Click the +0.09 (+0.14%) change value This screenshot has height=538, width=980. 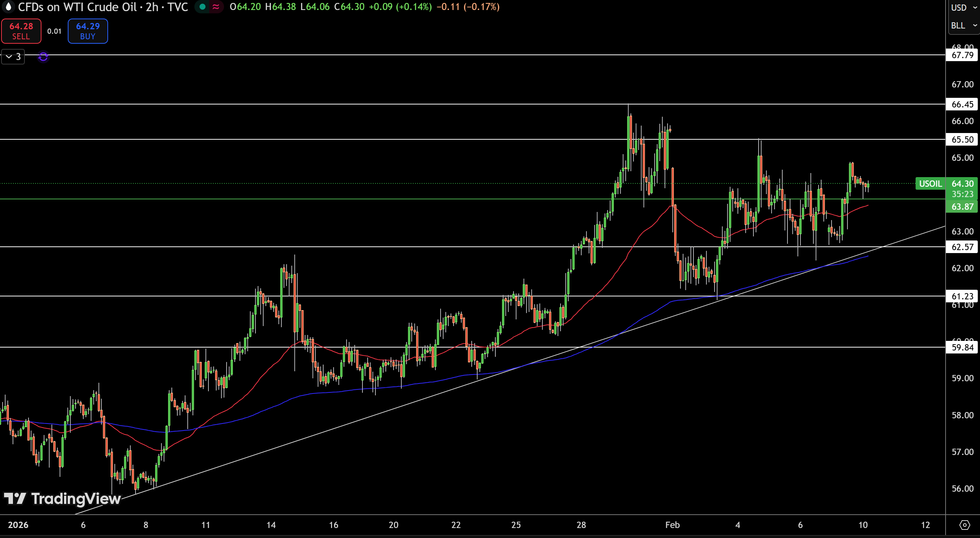click(400, 7)
